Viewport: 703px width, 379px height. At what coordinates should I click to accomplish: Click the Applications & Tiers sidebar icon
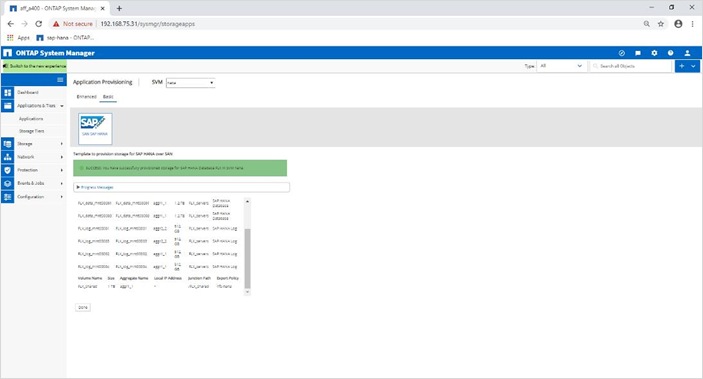tap(8, 106)
